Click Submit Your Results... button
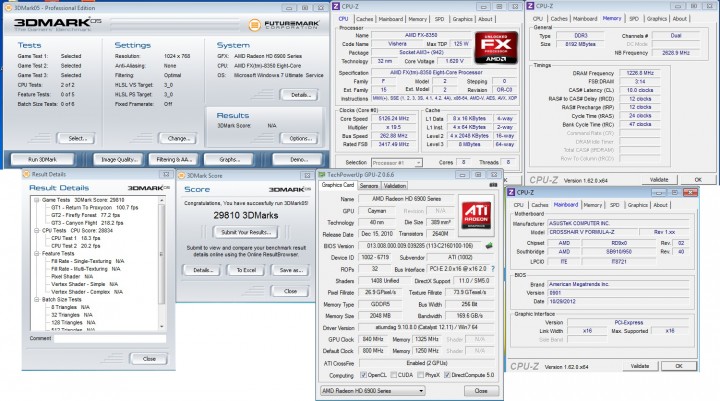720x401 pixels. [246, 232]
